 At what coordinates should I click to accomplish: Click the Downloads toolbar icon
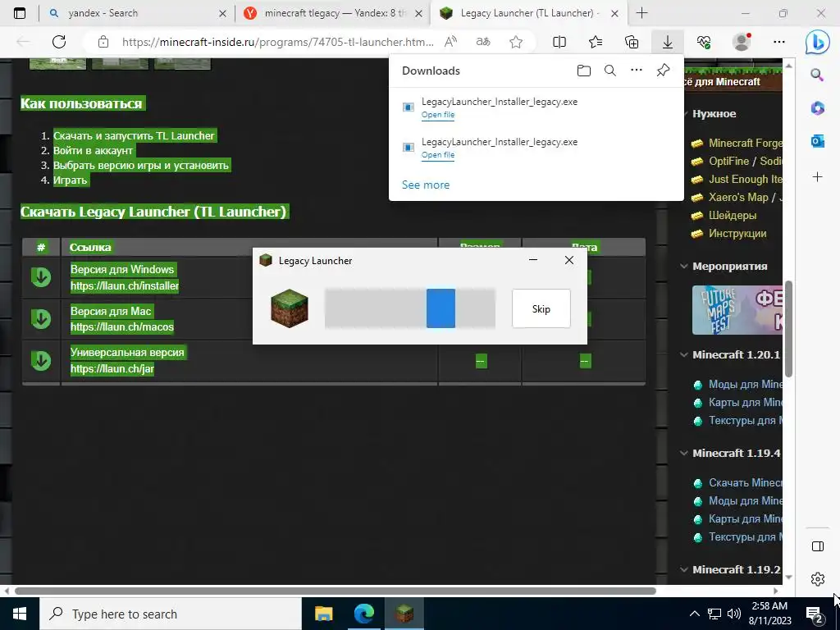pyautogui.click(x=668, y=42)
